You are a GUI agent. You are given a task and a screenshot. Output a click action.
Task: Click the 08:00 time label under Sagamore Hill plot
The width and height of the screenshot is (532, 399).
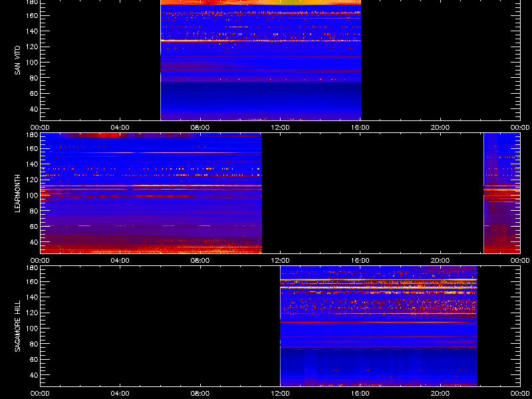pyautogui.click(x=200, y=394)
